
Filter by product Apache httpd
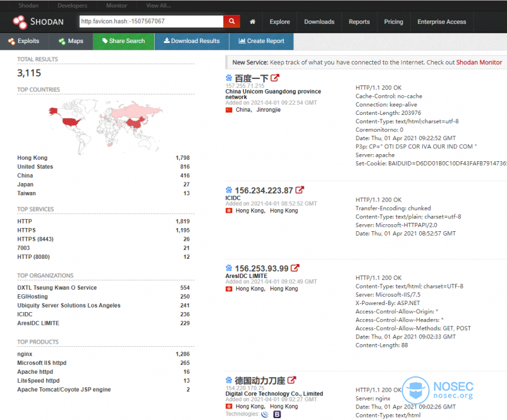[x=35, y=372]
